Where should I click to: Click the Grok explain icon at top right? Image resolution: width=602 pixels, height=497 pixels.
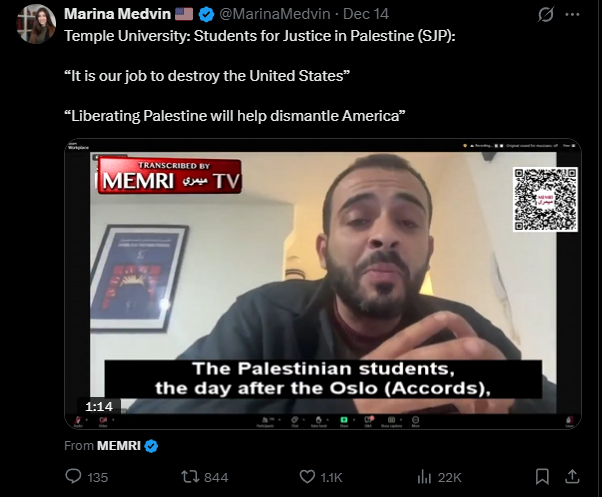point(546,15)
